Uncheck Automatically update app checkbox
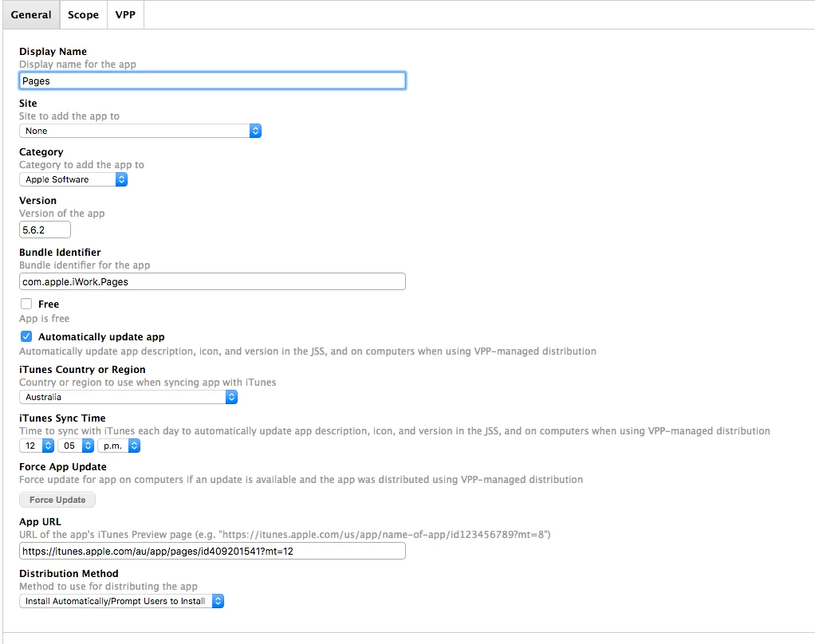Viewport: 815px width, 644px height. click(26, 336)
